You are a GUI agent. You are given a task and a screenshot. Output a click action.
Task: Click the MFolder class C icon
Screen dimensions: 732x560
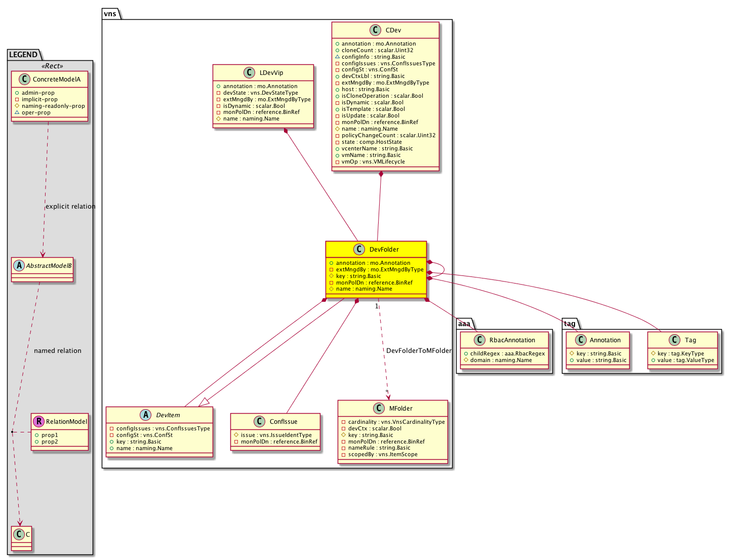(x=379, y=409)
